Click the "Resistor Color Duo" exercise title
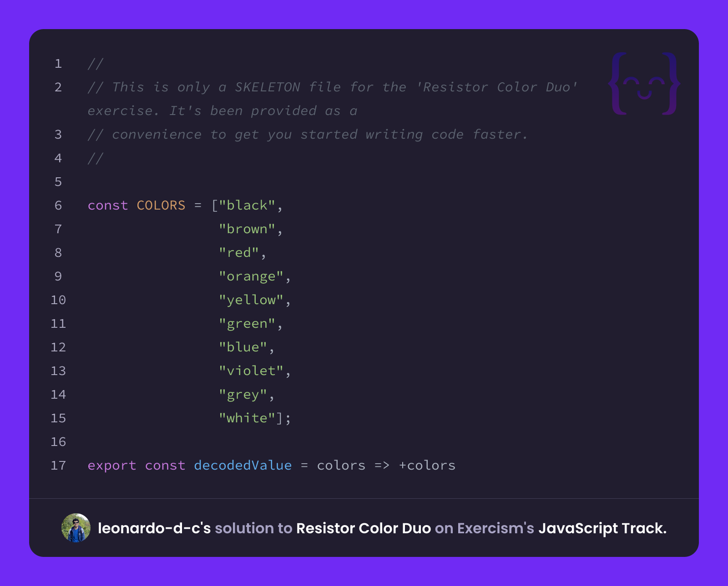Viewport: 728px width, 586px height. (x=364, y=528)
